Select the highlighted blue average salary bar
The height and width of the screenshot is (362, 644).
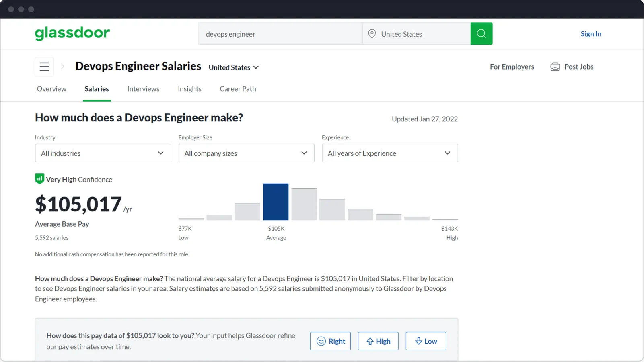[276, 202]
